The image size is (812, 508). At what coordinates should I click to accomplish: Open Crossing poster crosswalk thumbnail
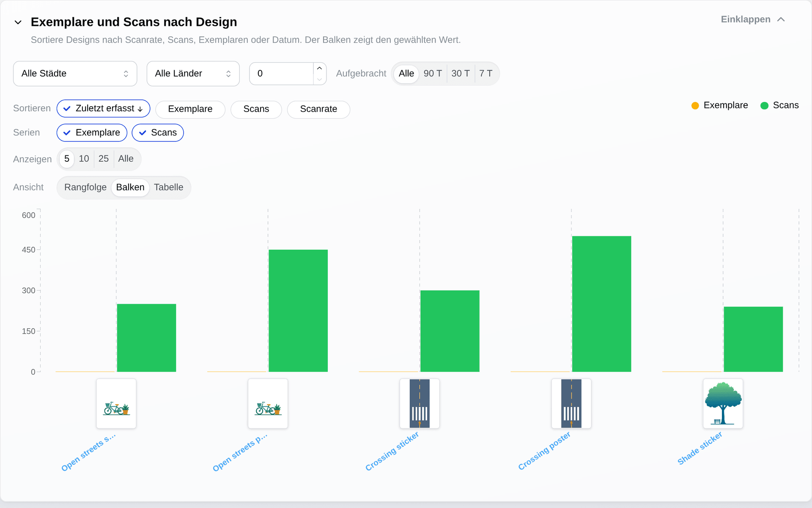pyautogui.click(x=571, y=403)
